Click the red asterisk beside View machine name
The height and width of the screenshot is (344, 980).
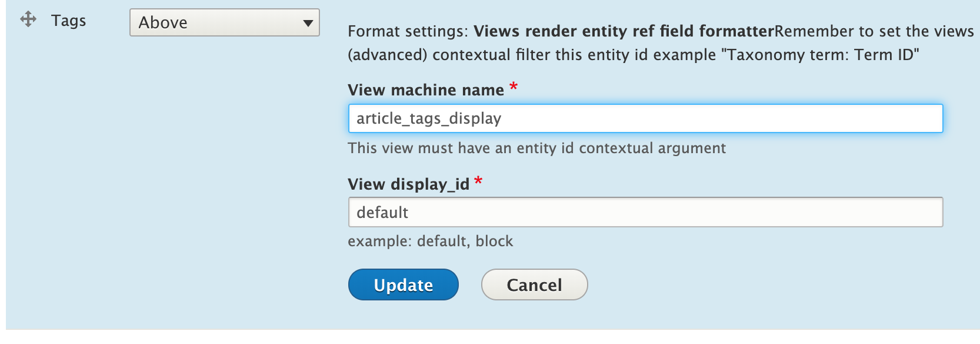[x=514, y=88]
